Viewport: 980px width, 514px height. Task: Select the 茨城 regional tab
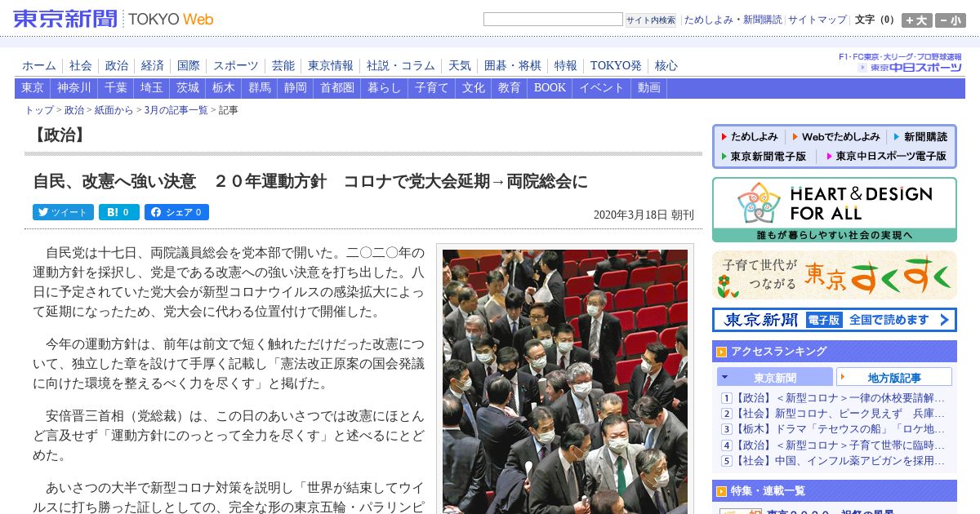pos(188,88)
